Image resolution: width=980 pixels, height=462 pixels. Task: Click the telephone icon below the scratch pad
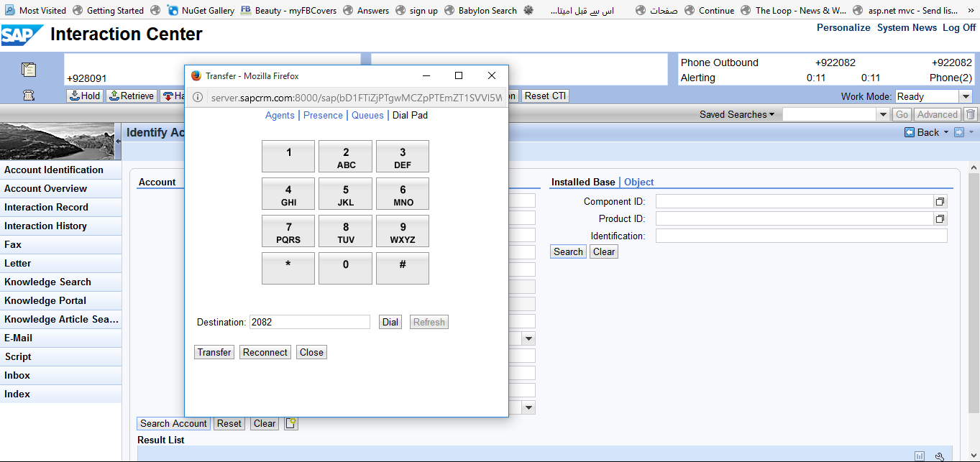click(29, 96)
